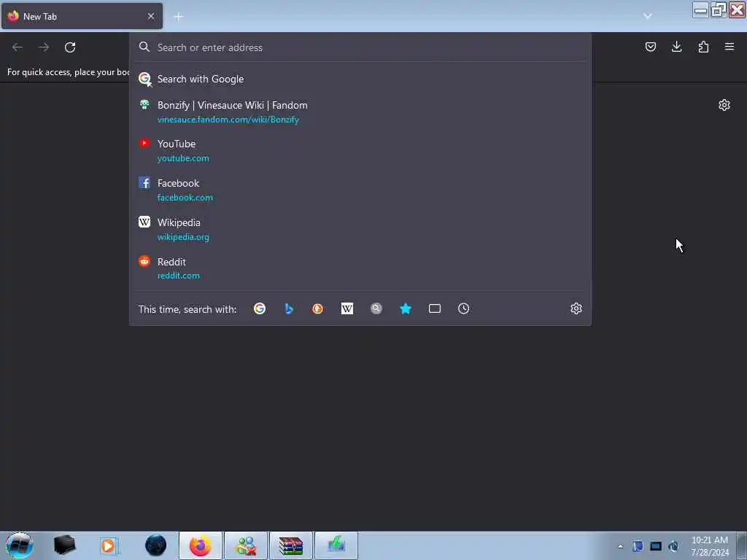Viewport: 747px width, 560px height.
Task: Click the youtube.com URL
Action: (183, 158)
